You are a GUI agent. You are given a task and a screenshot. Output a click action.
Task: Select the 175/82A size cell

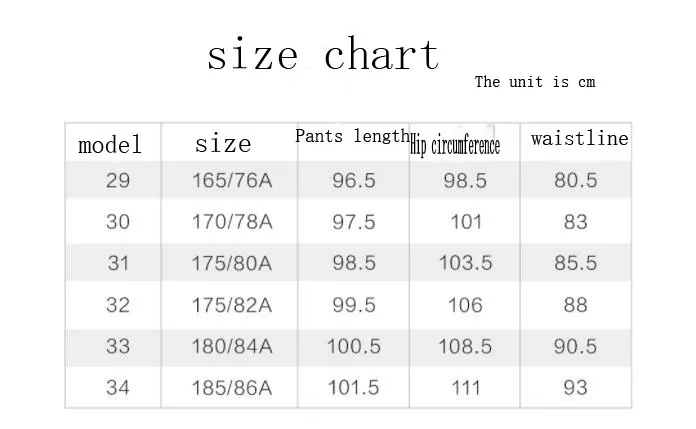click(232, 305)
